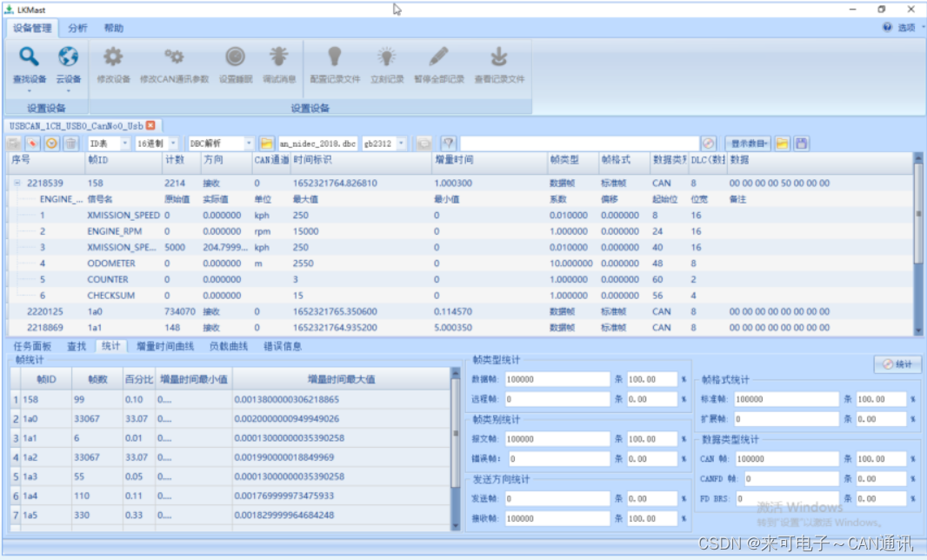The width and height of the screenshot is (927, 560).
Task: Close the USBCAN_1CH_USB0_CanNo0_Usb tab
Action: coord(150,125)
